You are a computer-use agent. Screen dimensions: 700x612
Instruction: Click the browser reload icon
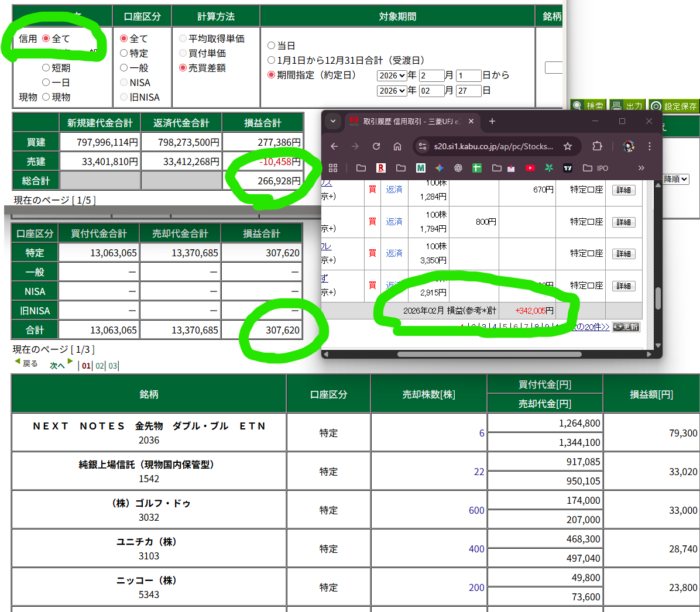(x=376, y=146)
